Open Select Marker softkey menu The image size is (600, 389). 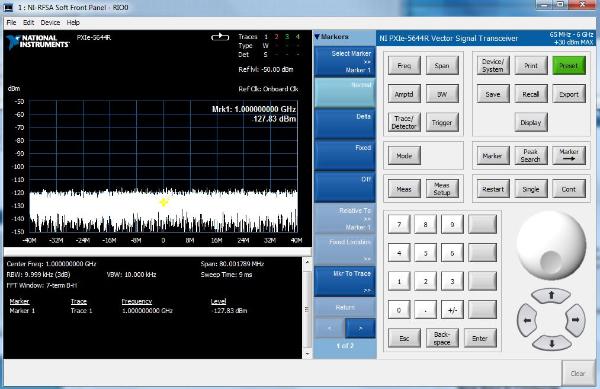[345, 61]
